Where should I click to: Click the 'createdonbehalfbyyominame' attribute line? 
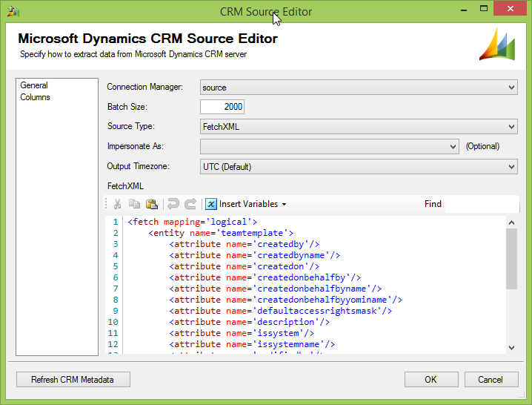coord(286,300)
